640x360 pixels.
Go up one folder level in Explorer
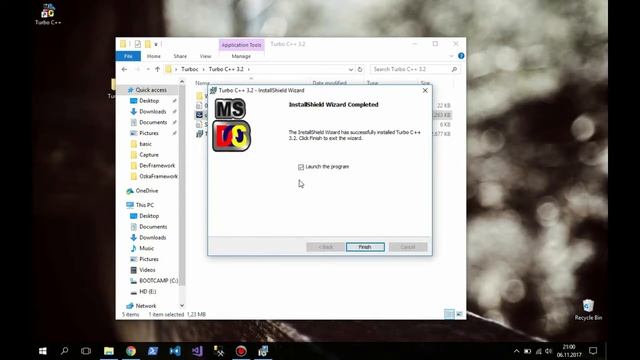click(158, 69)
